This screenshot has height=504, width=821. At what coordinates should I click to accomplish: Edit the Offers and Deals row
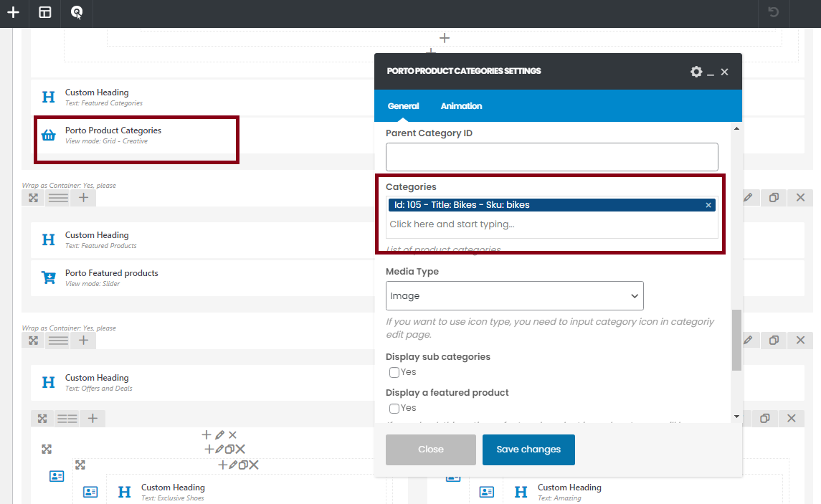[748, 341]
